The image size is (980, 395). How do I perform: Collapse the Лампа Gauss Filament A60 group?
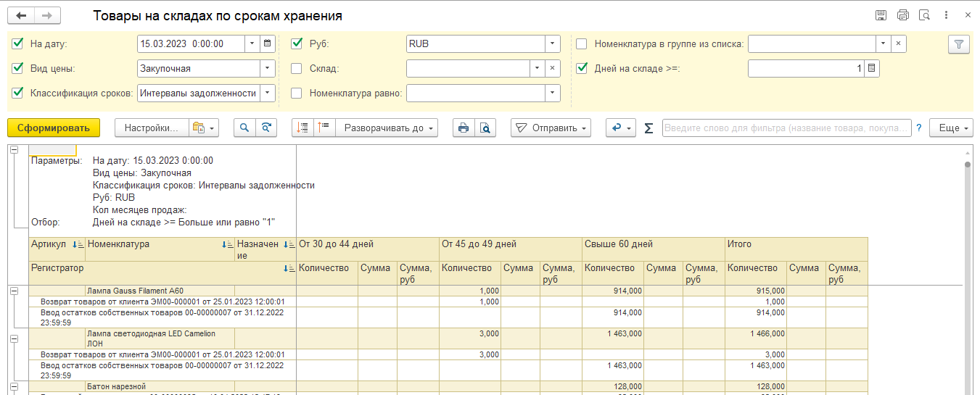[x=14, y=291]
